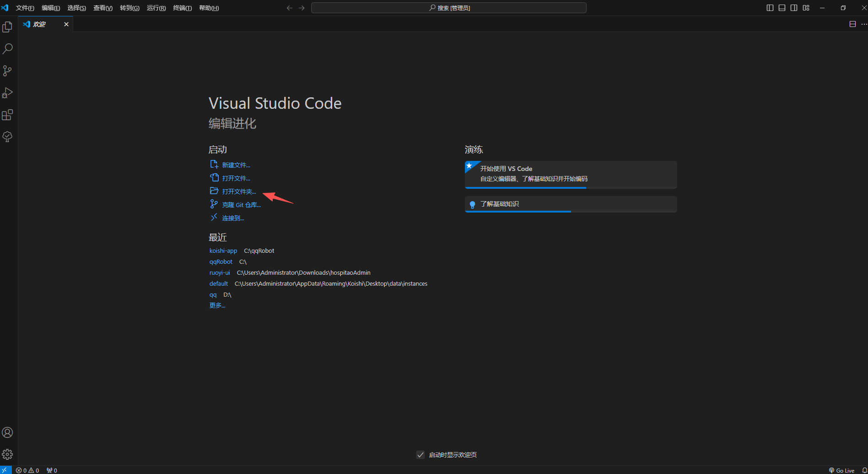868x474 pixels.
Task: Open the Extensions view icon
Action: coord(7,115)
